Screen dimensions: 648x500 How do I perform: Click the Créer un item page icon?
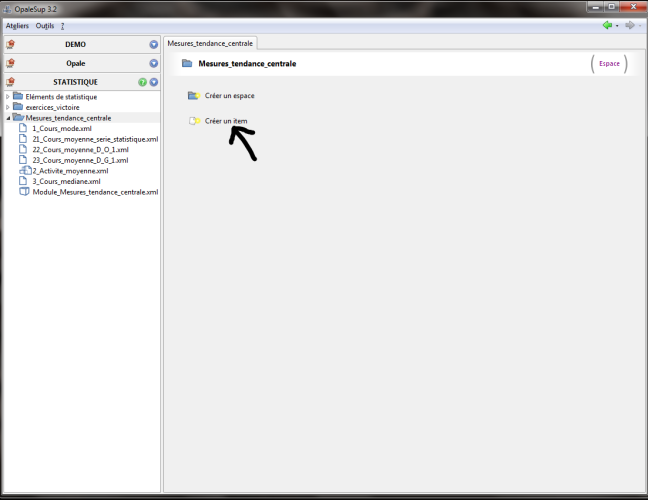coord(194,121)
